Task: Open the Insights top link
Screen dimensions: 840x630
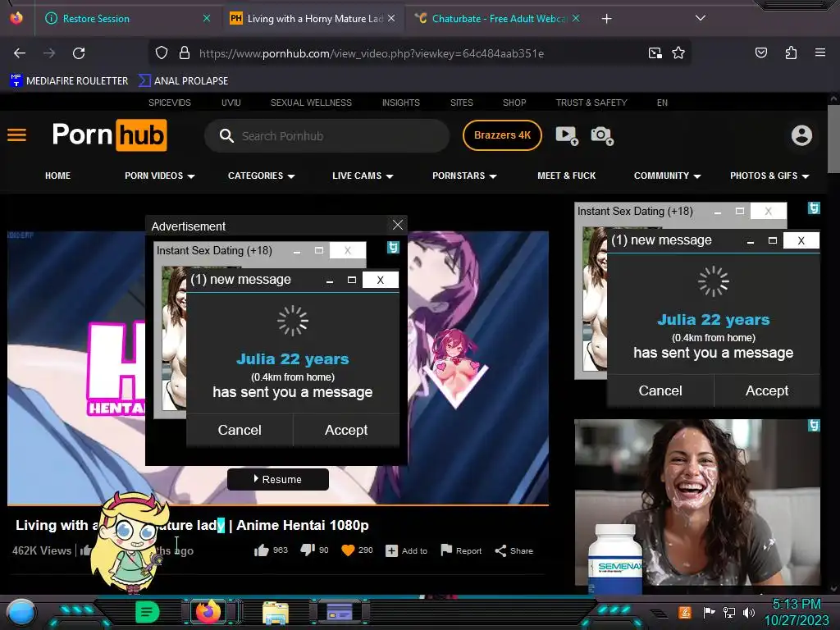Action: (400, 103)
